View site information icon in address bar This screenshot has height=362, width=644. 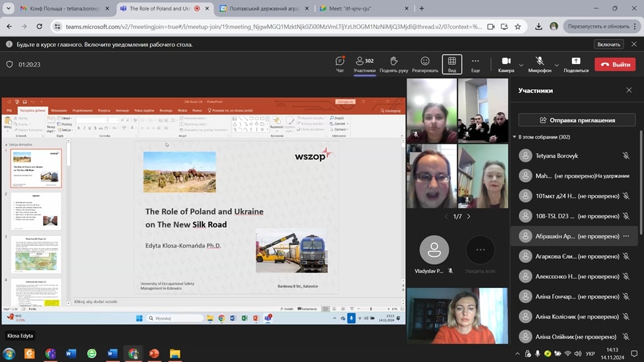pyautogui.click(x=58, y=26)
